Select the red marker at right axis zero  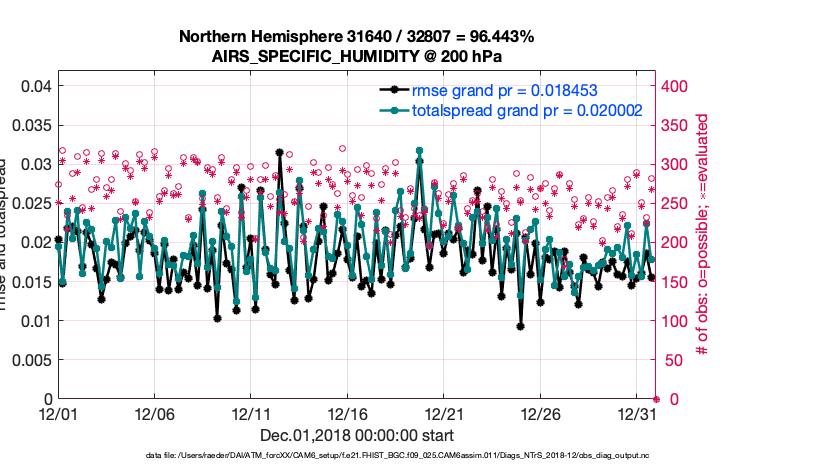tap(656, 398)
